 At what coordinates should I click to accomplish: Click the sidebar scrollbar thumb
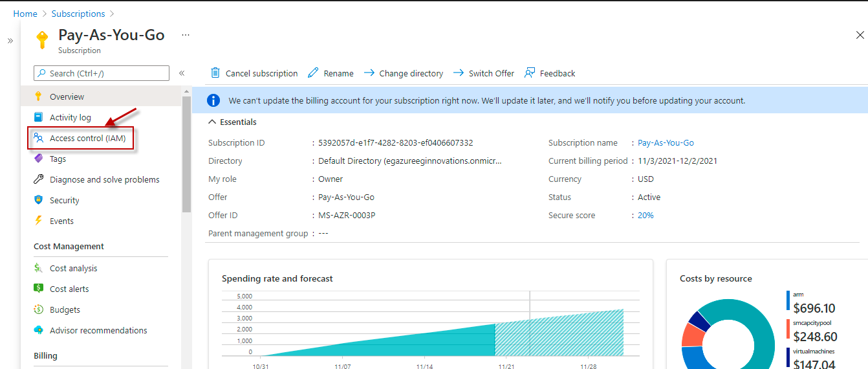pos(186,154)
